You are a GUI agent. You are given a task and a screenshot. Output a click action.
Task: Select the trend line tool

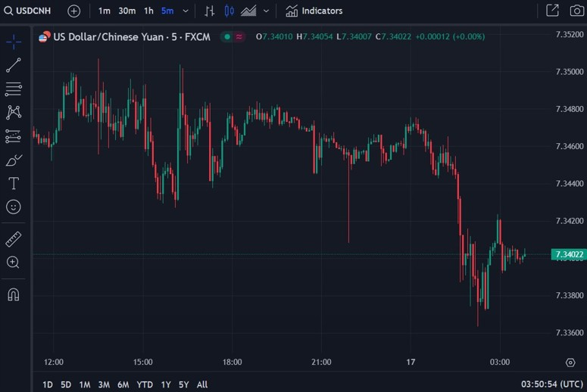tap(14, 65)
